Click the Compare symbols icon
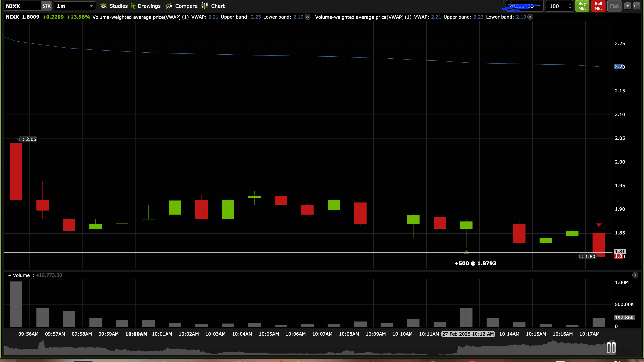Screen dimensions: 644x362 coord(169,6)
